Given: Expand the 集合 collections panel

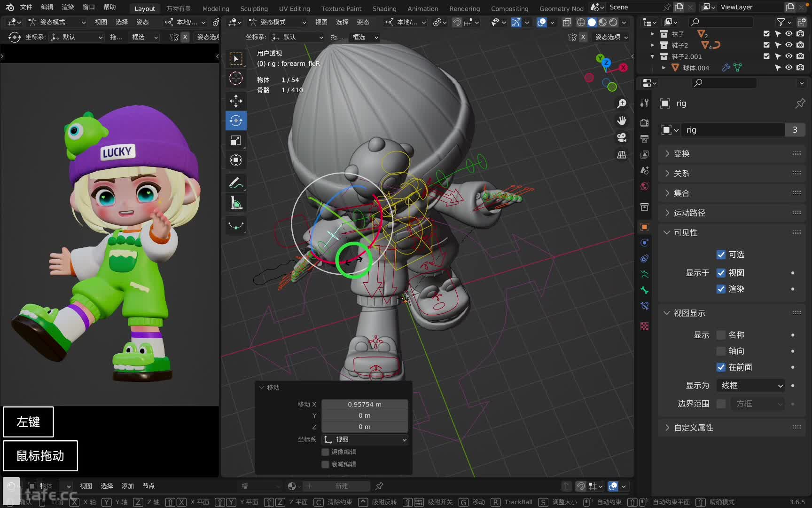Looking at the screenshot, I should tap(732, 193).
